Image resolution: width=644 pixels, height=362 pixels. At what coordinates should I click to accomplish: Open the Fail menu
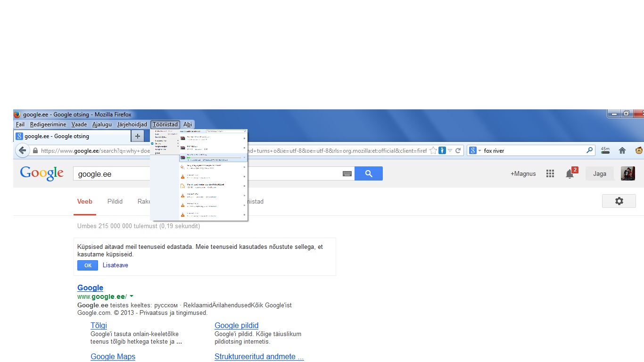pyautogui.click(x=20, y=124)
